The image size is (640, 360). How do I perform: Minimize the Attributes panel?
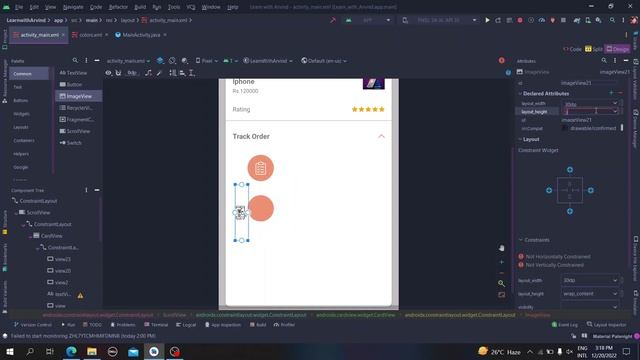click(626, 60)
